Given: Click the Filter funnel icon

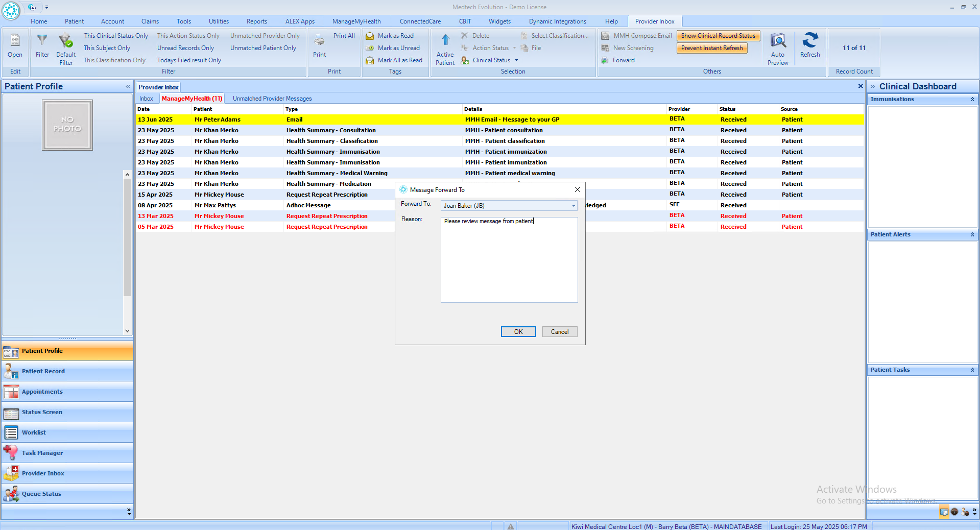Looking at the screenshot, I should pos(42,41).
